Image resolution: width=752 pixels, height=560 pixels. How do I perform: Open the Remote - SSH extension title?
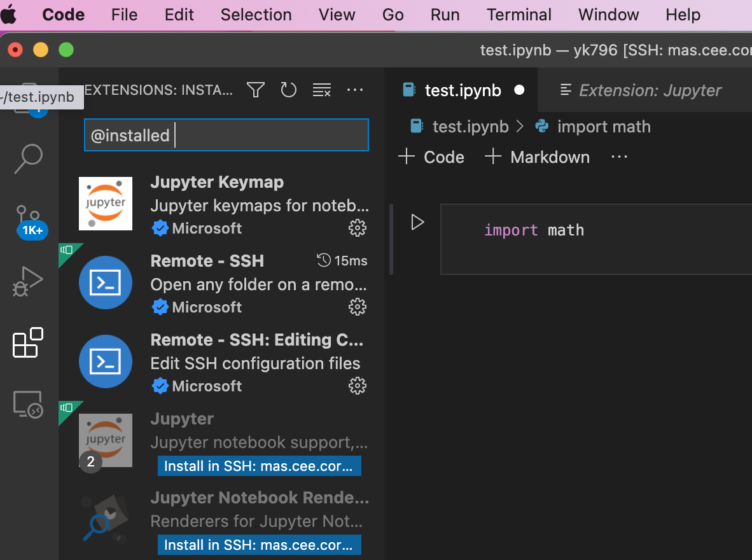pos(207,260)
